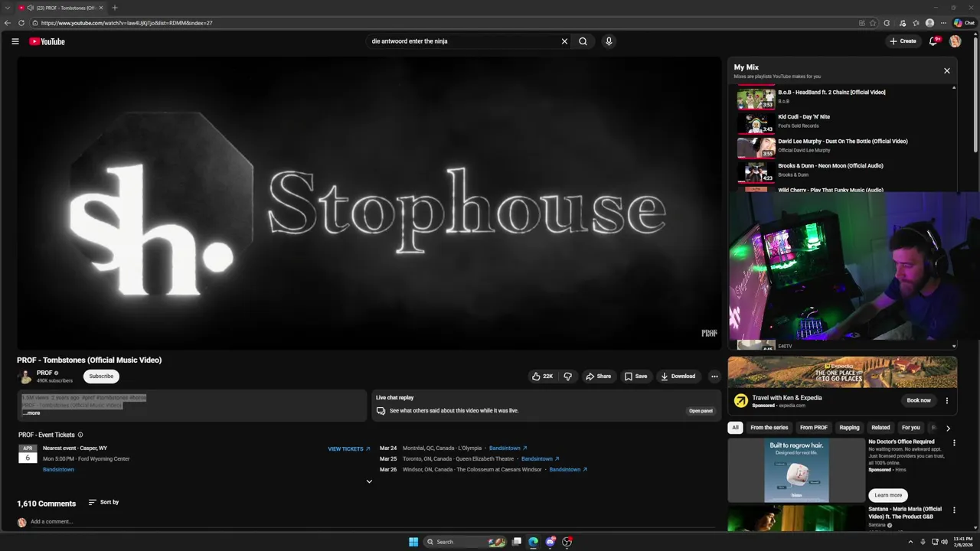This screenshot has width=980, height=551.
Task: Show hidden system tray icons
Action: [910, 542]
